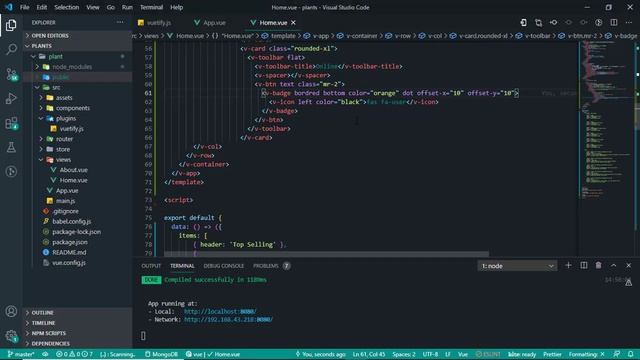This screenshot has width=640, height=360.
Task: Switch to the OUTPUT panel tab
Action: coord(151,266)
